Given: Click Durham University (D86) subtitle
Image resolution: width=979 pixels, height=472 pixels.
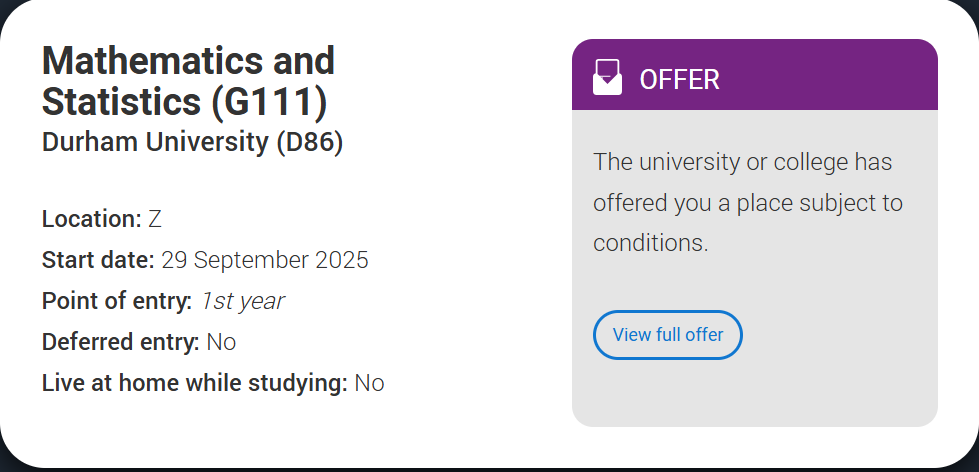Looking at the screenshot, I should click(192, 142).
